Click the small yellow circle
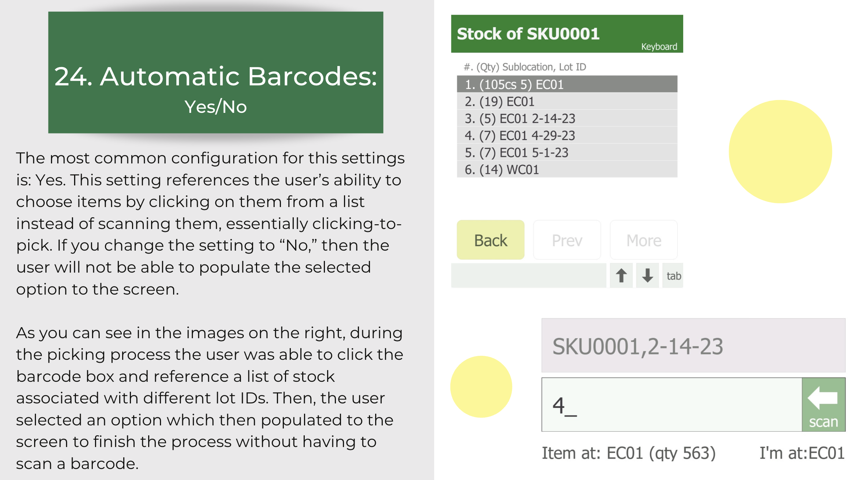Screen dimensions: 868x480 (x=481, y=387)
